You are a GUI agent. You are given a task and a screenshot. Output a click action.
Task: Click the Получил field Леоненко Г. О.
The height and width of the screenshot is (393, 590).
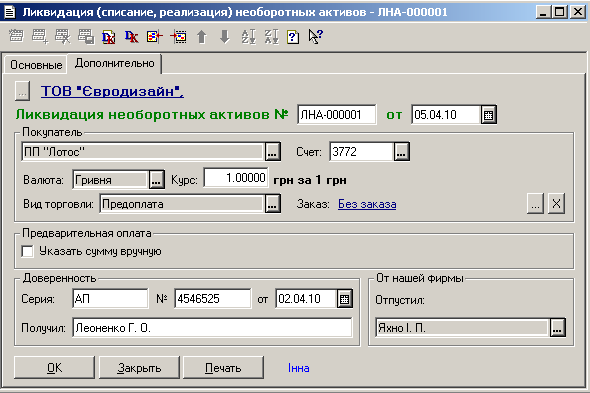tap(212, 328)
